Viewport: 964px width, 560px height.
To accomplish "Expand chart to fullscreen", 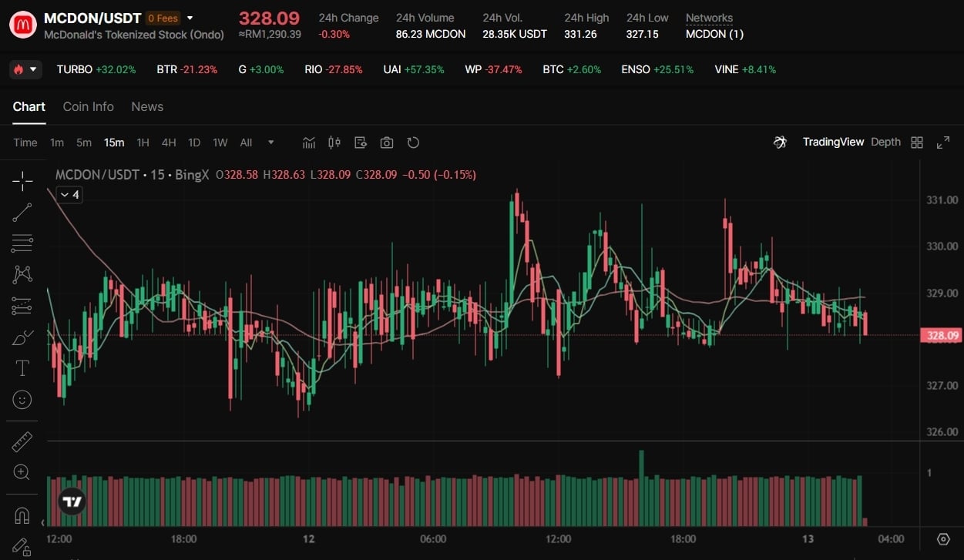I will 942,143.
